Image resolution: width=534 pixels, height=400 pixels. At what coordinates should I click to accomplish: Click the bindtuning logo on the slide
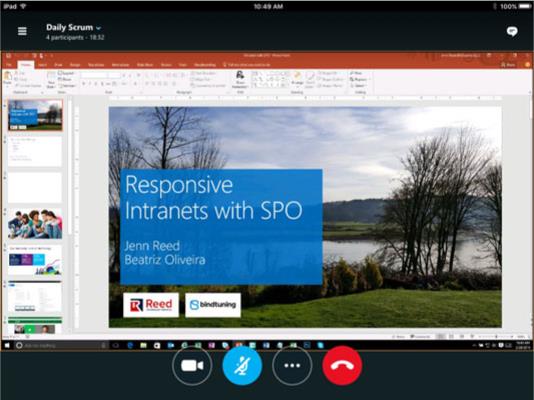coord(213,305)
